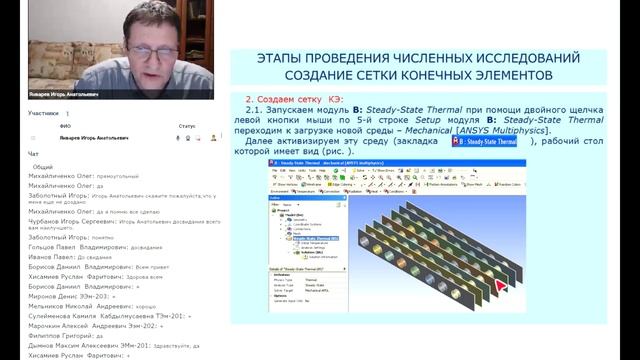Open the Общий chat tab

[x=42, y=167]
